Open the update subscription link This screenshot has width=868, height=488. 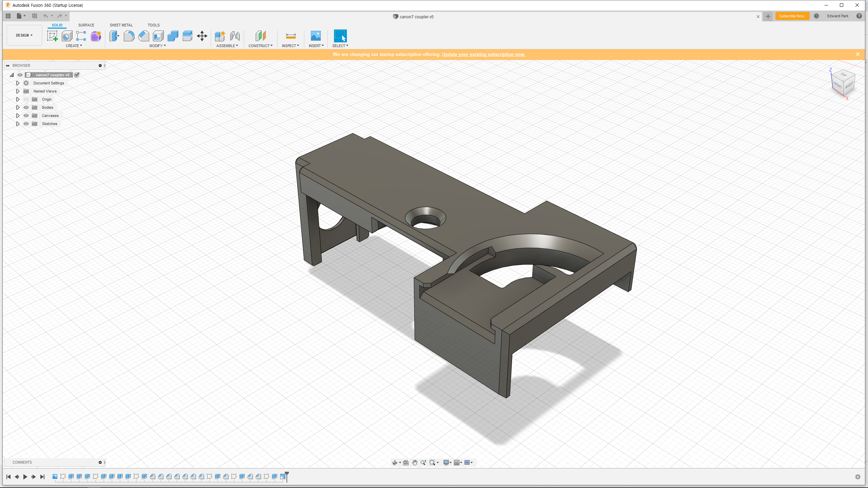484,54
